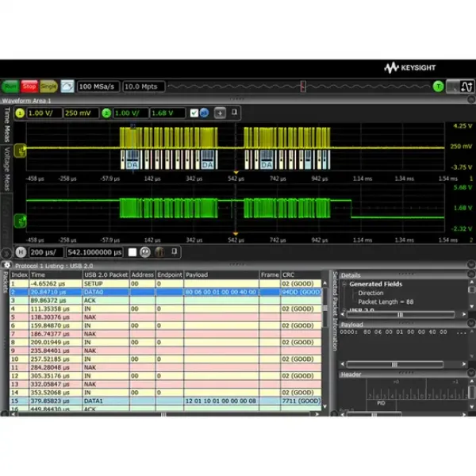This screenshot has width=476, height=476.
Task: Select Packet Length = 88 item
Action: [386, 301]
